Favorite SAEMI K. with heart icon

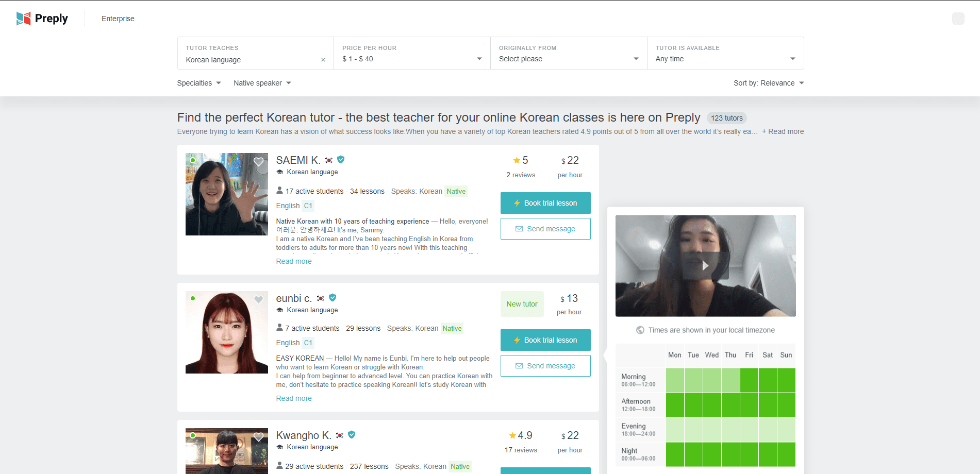[259, 162]
